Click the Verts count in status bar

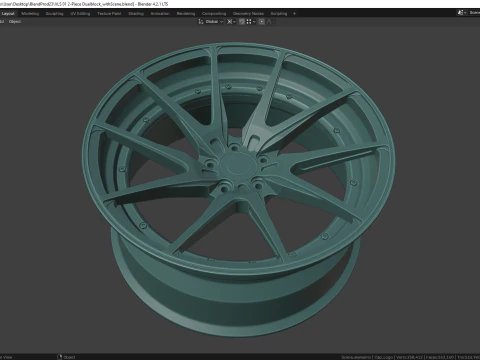(x=409, y=357)
